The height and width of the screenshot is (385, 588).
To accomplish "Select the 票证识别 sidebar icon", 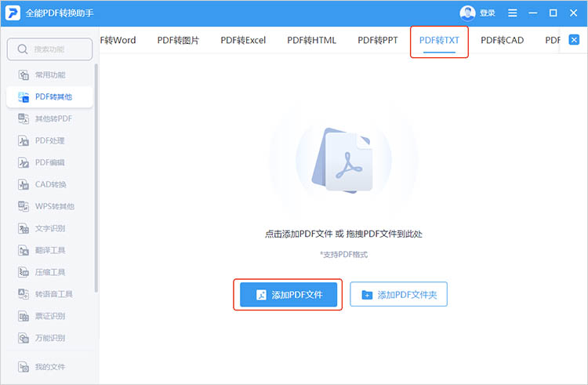I will [24, 316].
